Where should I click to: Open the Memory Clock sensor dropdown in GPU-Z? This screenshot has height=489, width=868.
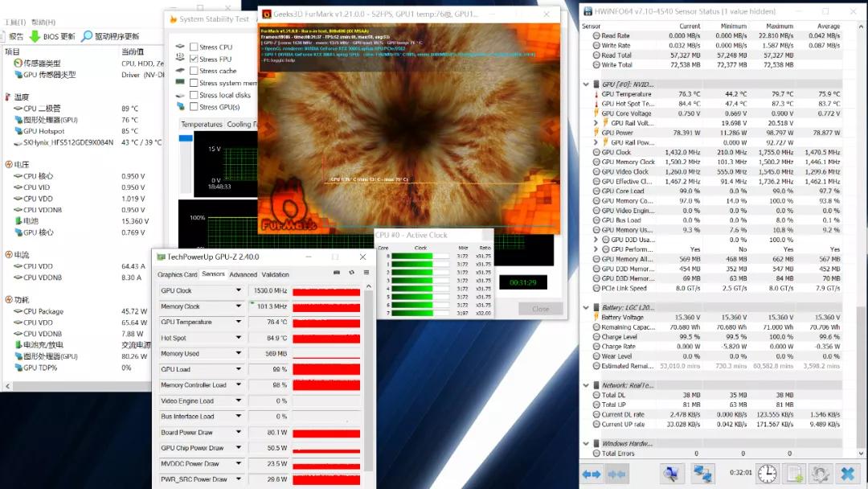click(239, 306)
